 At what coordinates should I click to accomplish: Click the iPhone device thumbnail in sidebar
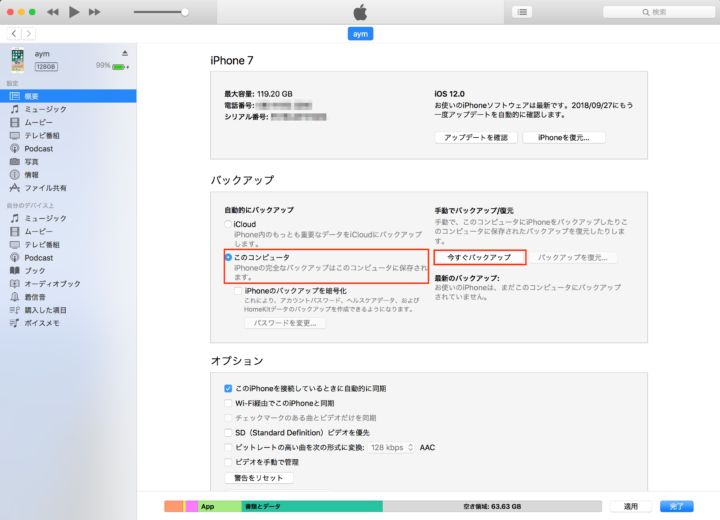(17, 60)
